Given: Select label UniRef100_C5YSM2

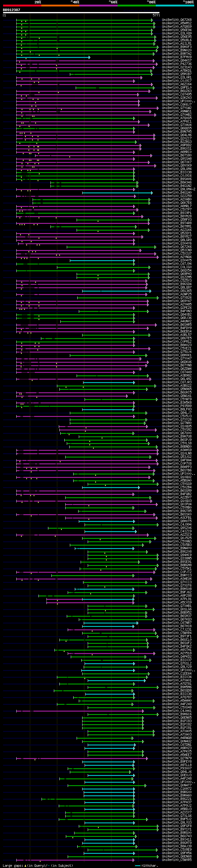Looking at the screenshot, I should pyautogui.click(x=177, y=430).
